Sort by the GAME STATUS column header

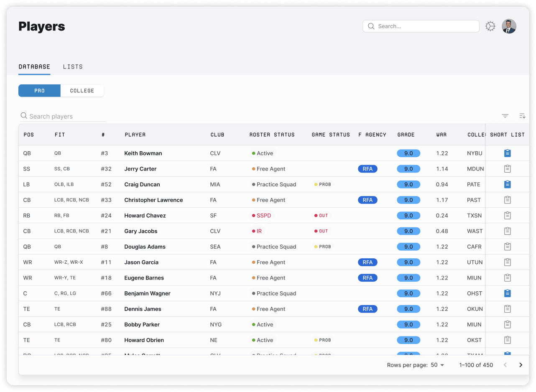pyautogui.click(x=331, y=135)
